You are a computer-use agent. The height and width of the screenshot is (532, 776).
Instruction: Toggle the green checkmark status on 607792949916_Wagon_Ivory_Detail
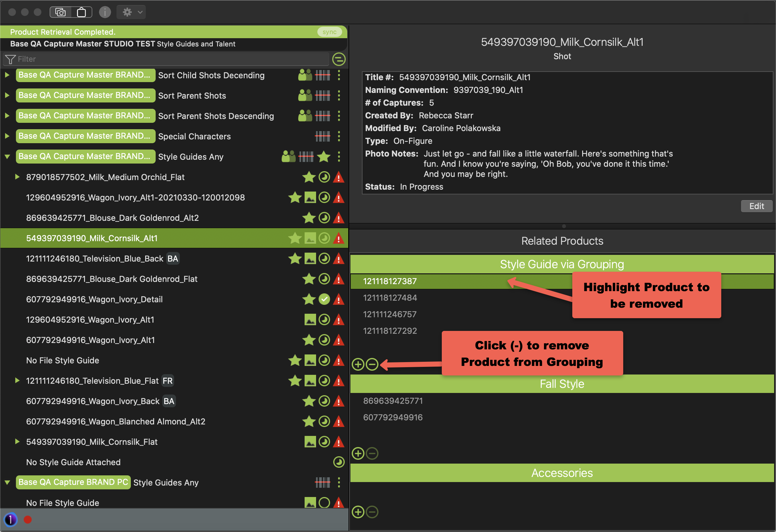click(324, 299)
